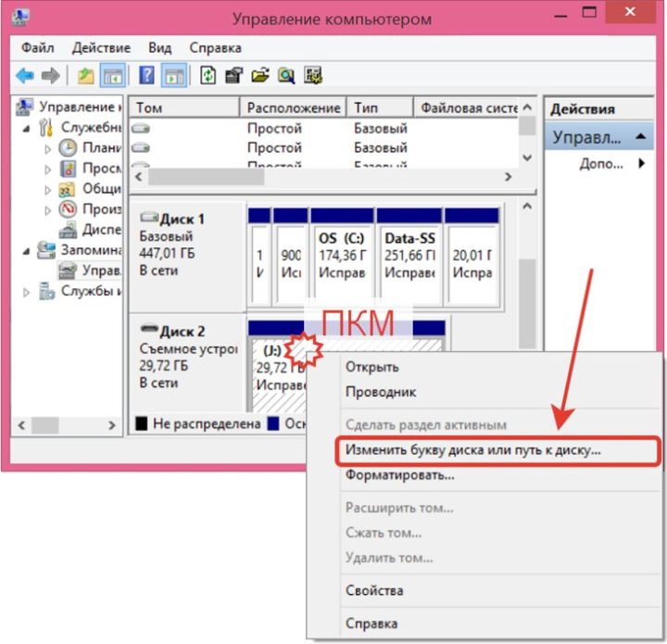Click the green Refresh toolbar icon

[x=208, y=76]
